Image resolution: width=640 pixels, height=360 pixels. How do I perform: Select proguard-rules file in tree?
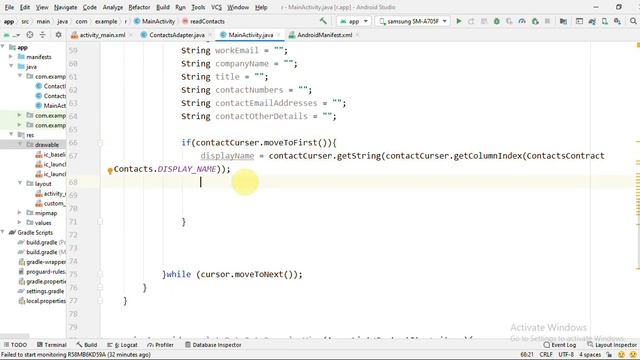point(42,271)
